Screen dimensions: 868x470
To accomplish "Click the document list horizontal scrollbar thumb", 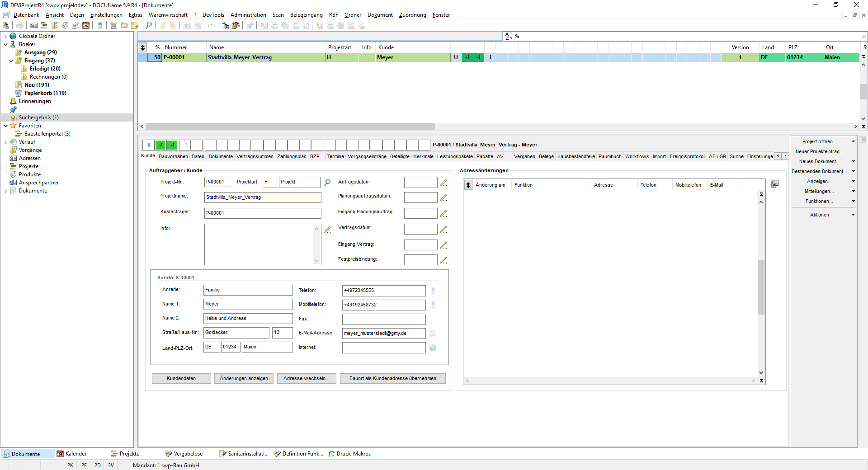I will tap(290, 127).
